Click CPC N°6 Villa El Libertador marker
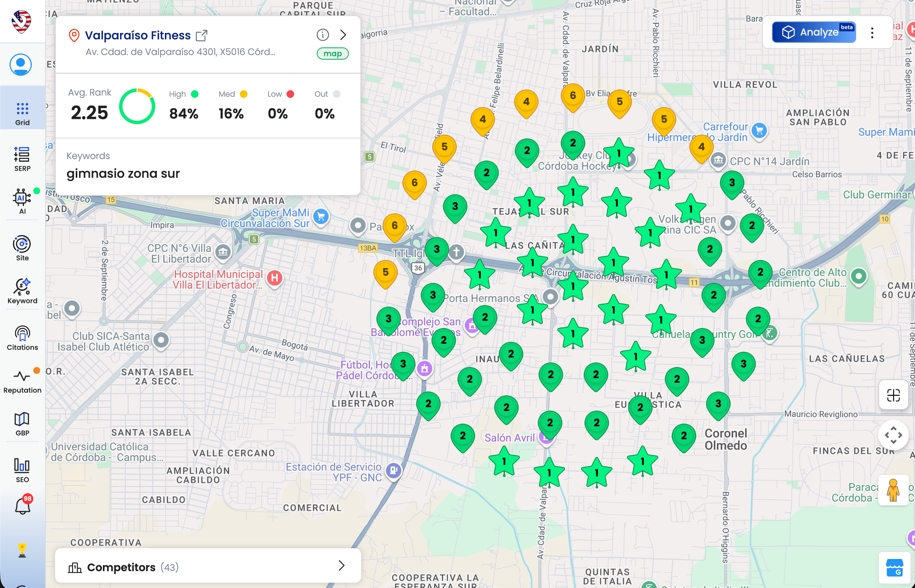 pos(223,252)
